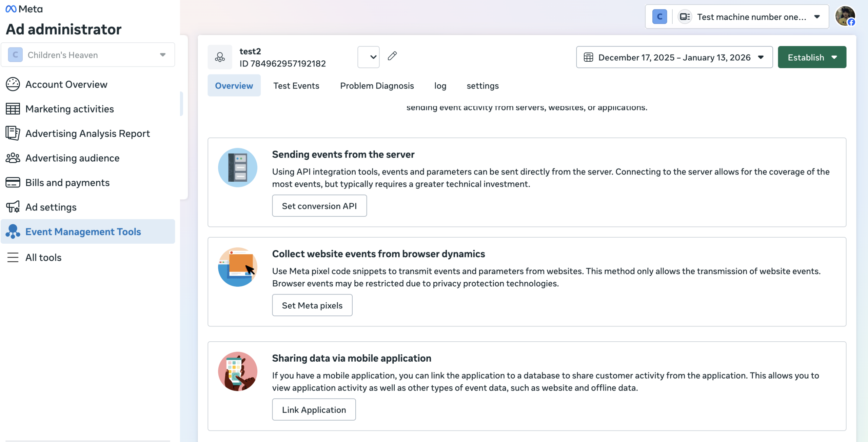
Task: Click the profile avatar picture
Action: point(845,16)
